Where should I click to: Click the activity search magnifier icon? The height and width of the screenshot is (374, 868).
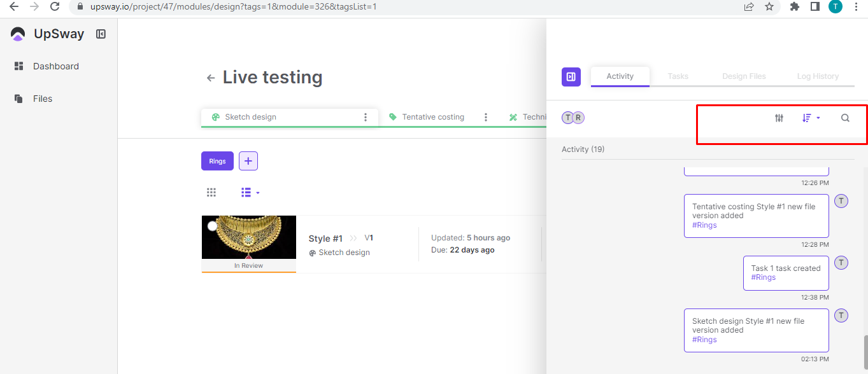pos(845,118)
